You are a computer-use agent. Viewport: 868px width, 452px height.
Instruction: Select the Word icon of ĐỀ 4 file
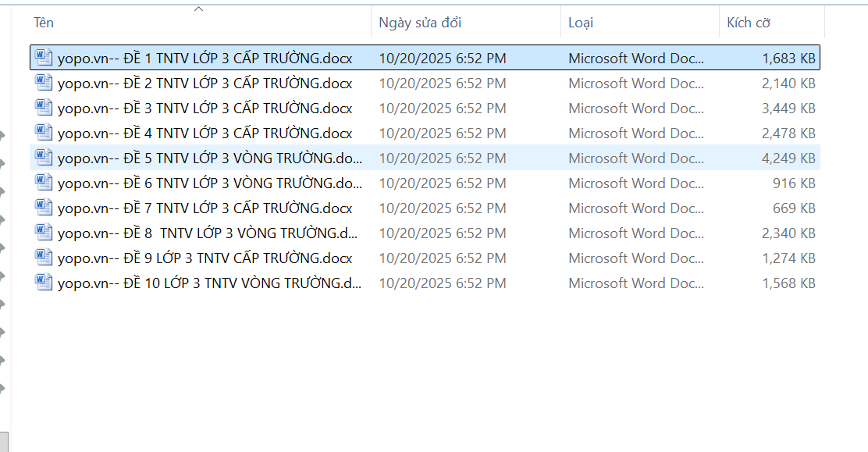click(x=44, y=133)
